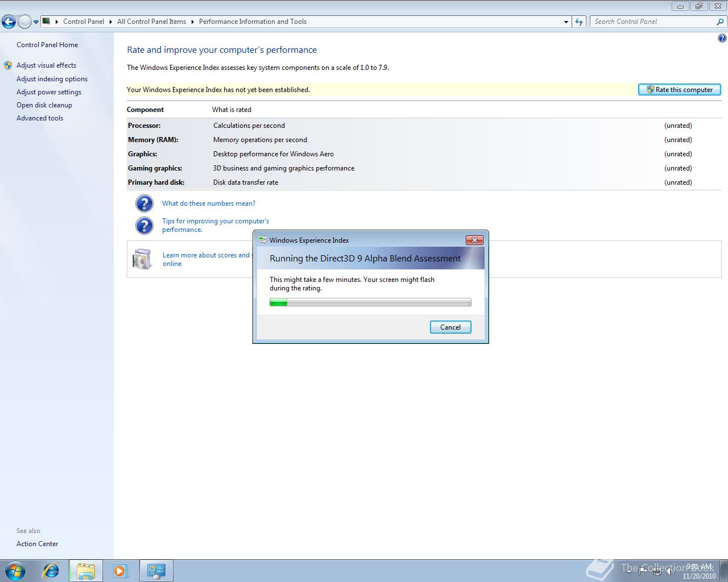
Task: Open Advanced tools link
Action: (x=40, y=118)
